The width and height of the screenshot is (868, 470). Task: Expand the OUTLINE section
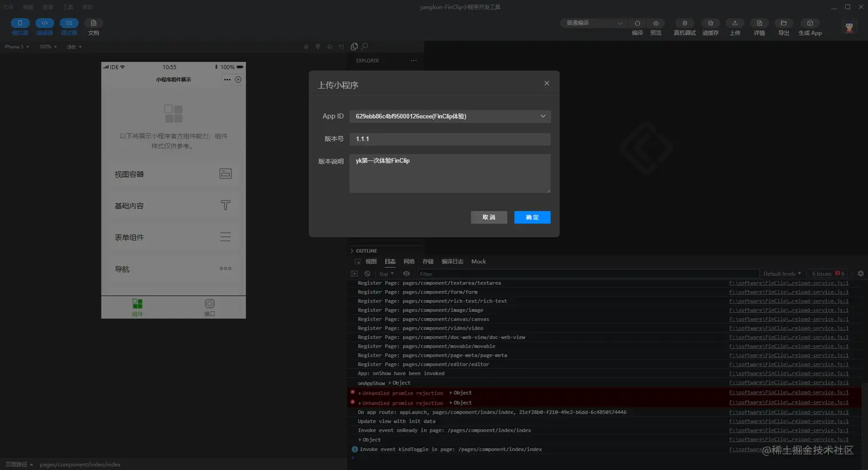click(363, 251)
